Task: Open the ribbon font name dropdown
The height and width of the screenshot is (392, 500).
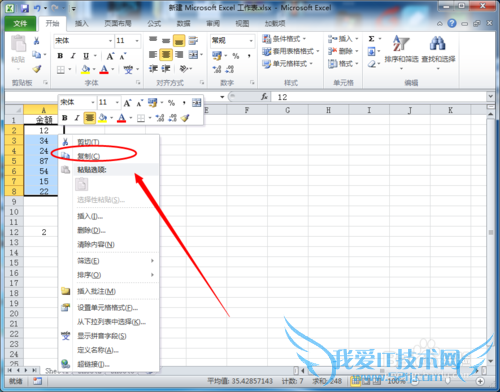Action: (110, 41)
